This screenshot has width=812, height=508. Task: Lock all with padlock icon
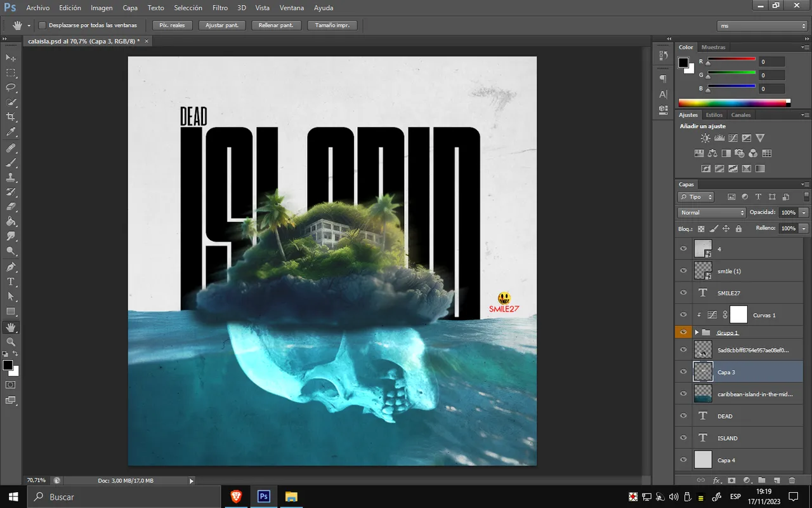738,229
